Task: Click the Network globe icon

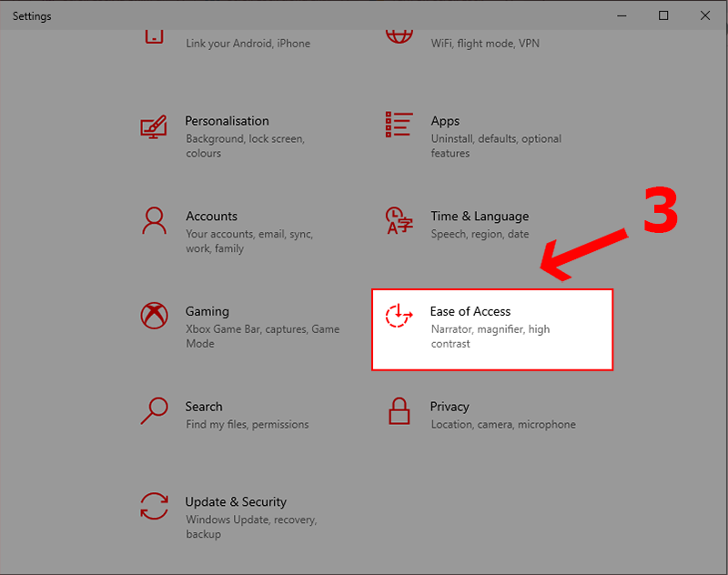Action: (398, 34)
